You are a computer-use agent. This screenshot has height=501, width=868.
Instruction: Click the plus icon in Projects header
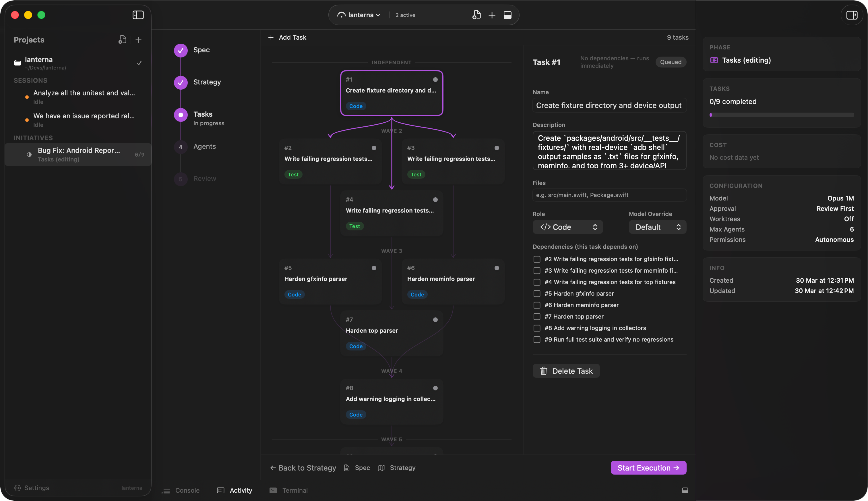(x=138, y=40)
